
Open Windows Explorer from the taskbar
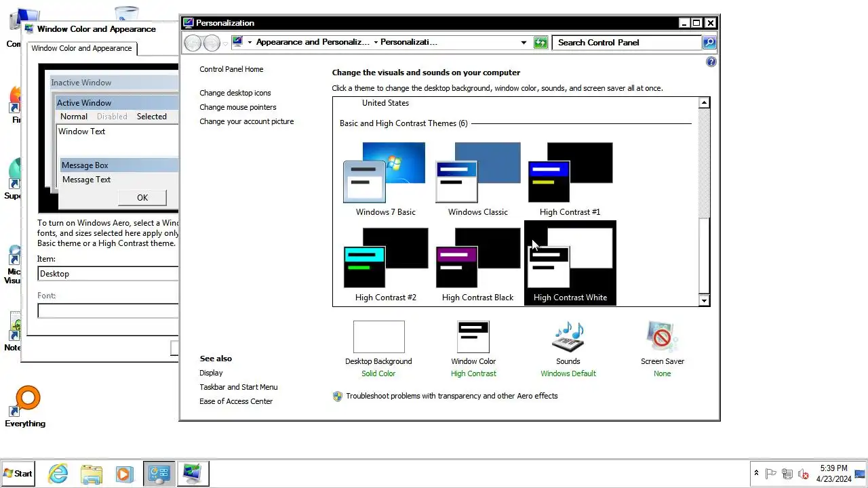92,474
